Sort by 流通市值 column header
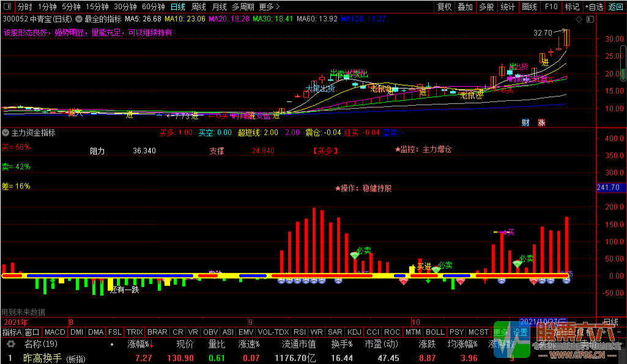Screen dimensions: 627x364 (299, 344)
